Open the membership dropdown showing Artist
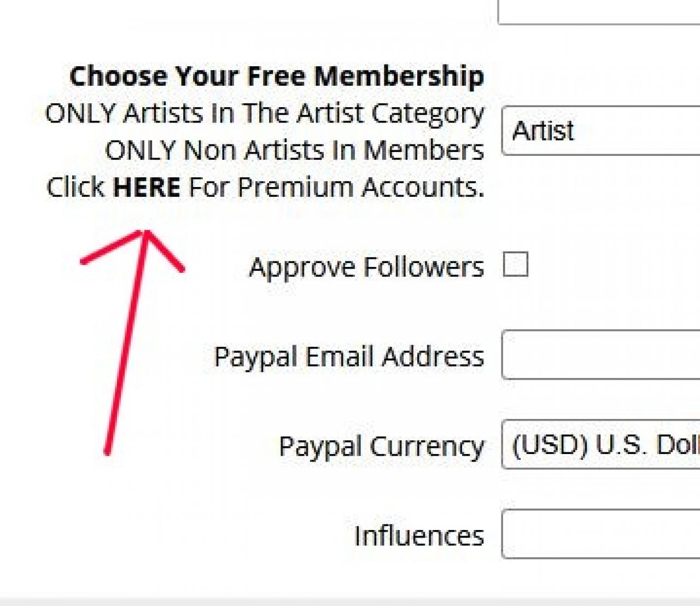This screenshot has height=606, width=700. (600, 131)
